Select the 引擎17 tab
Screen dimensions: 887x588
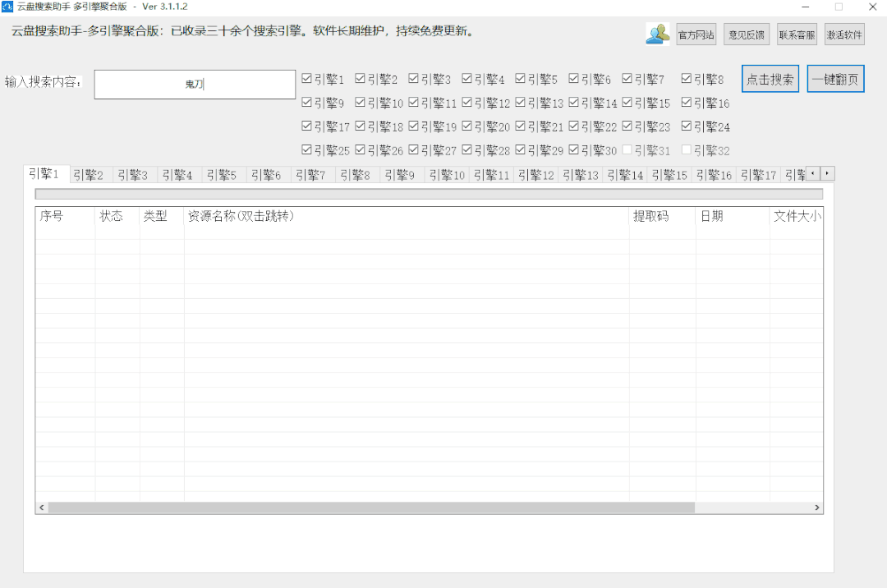point(758,175)
